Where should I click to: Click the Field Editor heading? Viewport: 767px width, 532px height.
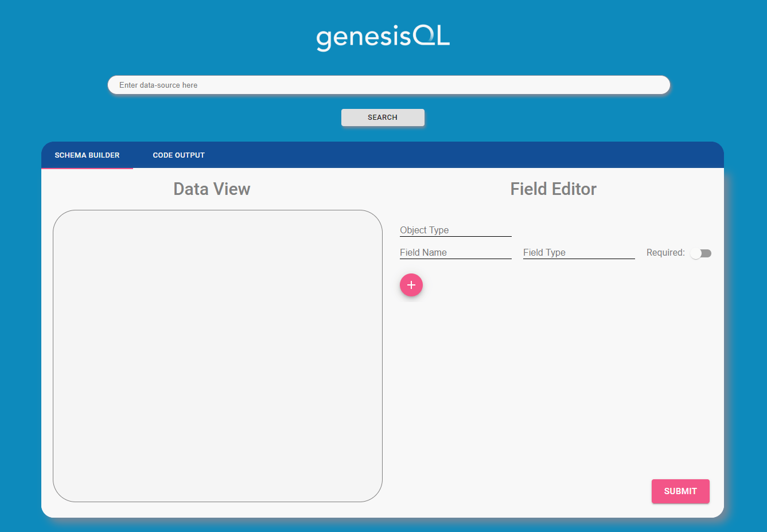click(x=553, y=189)
